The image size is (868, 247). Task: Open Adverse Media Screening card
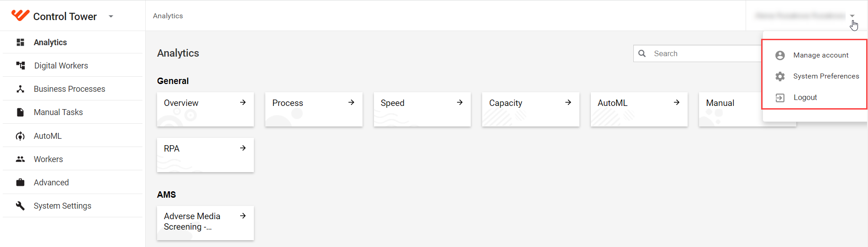tap(205, 223)
